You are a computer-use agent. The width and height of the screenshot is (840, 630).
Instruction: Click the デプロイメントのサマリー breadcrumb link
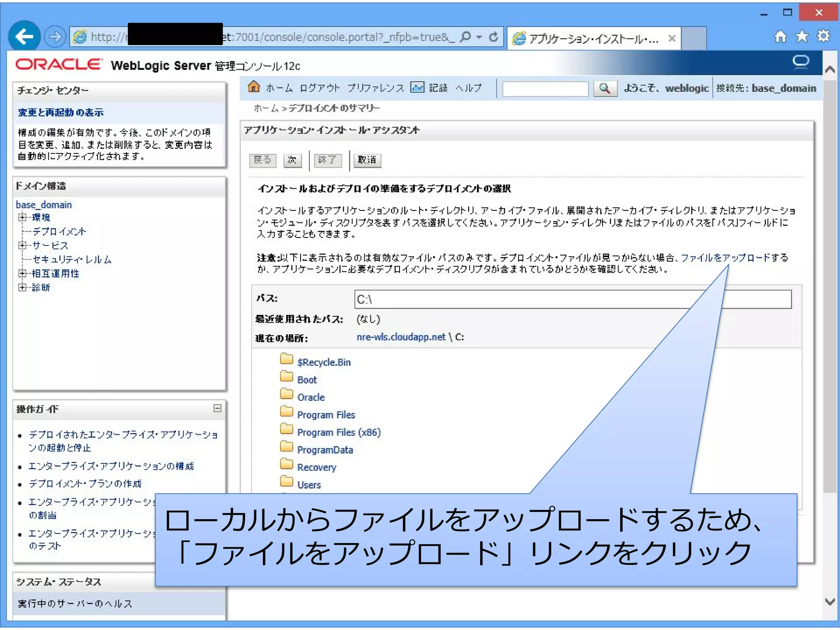click(334, 108)
